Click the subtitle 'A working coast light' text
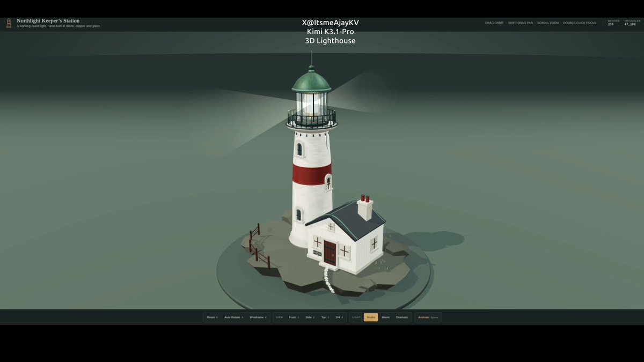Screen dimensions: 644x362 58,26
